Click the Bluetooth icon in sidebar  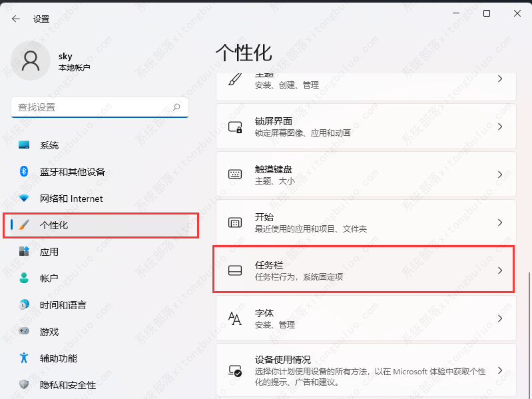pos(24,171)
